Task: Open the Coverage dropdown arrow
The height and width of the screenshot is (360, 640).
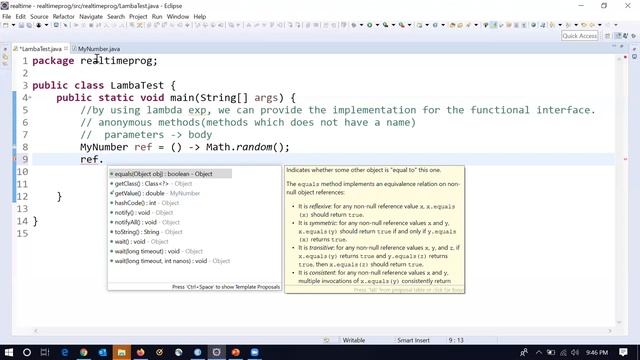Action: (x=393, y=25)
